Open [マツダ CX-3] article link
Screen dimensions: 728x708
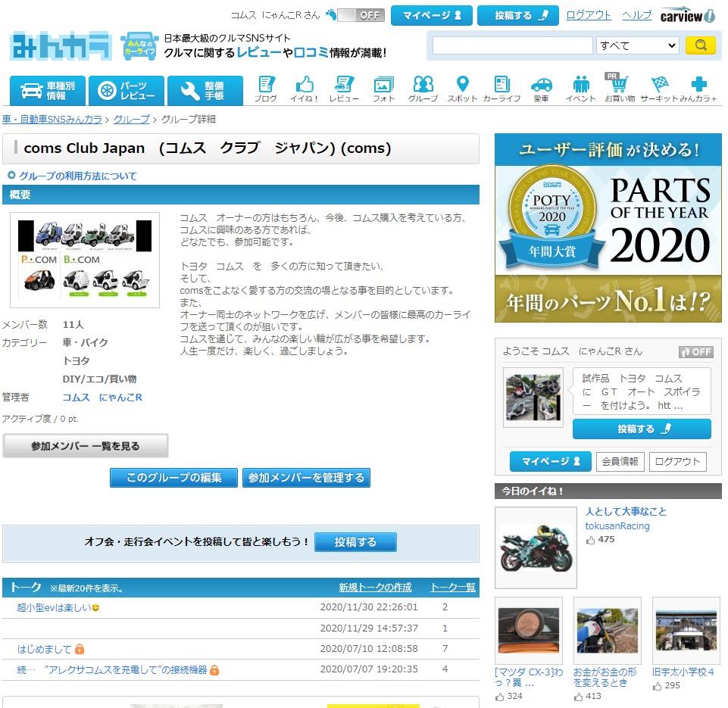tap(529, 678)
